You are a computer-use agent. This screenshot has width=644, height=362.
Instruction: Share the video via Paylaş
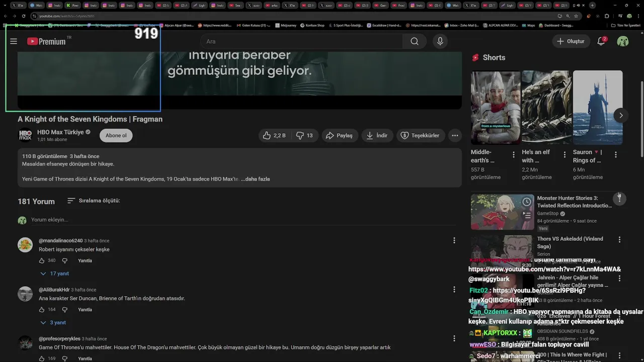point(339,135)
